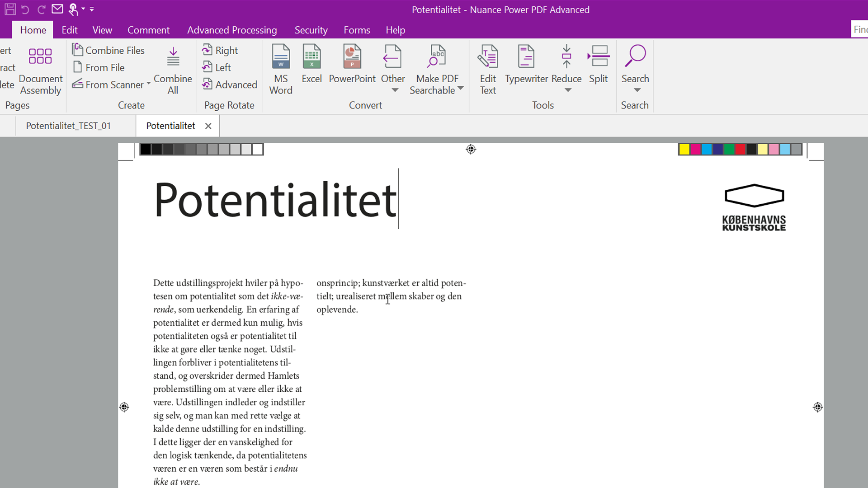This screenshot has height=488, width=868.
Task: Click the italic 'ikke at være.' text
Action: click(x=176, y=482)
